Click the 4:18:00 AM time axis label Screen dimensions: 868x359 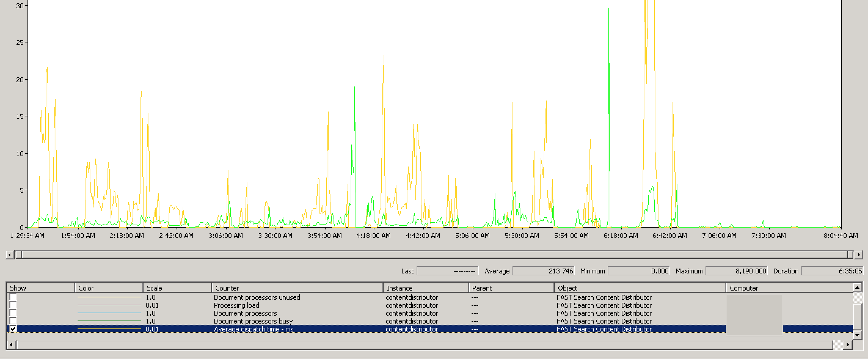click(373, 236)
